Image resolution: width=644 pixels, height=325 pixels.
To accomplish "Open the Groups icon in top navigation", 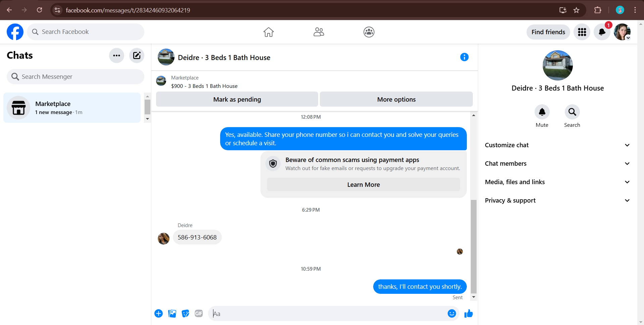I will (x=369, y=32).
